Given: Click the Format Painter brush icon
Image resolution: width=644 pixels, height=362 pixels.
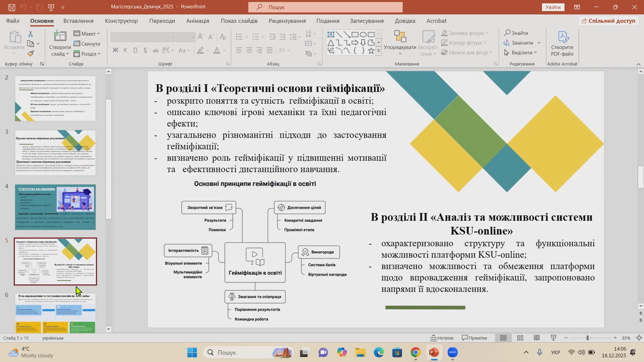Looking at the screenshot, I should point(31,54).
